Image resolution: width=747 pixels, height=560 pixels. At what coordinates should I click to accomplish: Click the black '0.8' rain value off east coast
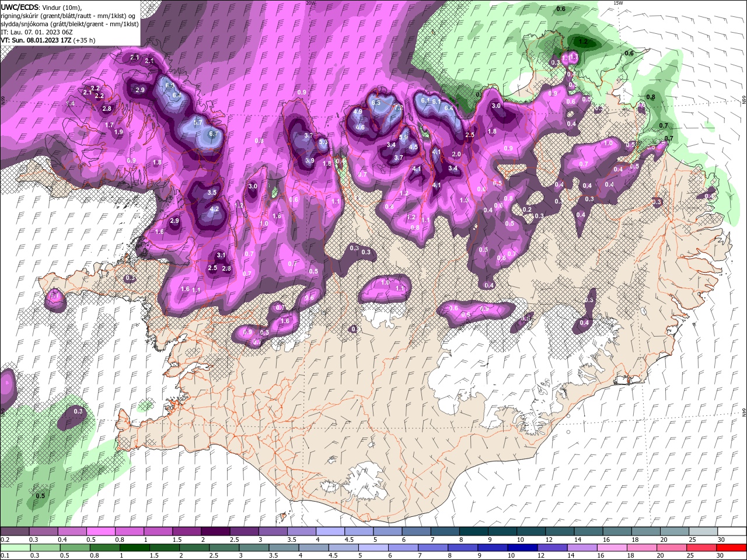[651, 97]
